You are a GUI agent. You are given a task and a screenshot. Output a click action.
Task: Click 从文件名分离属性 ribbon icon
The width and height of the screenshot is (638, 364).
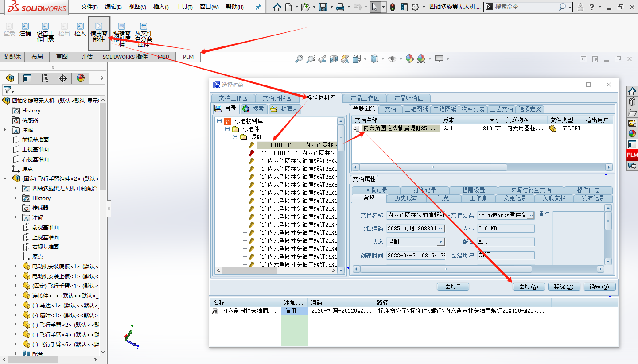click(144, 35)
